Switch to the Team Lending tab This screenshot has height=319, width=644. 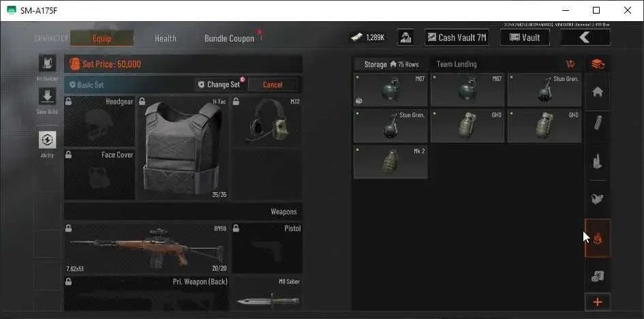tap(457, 65)
